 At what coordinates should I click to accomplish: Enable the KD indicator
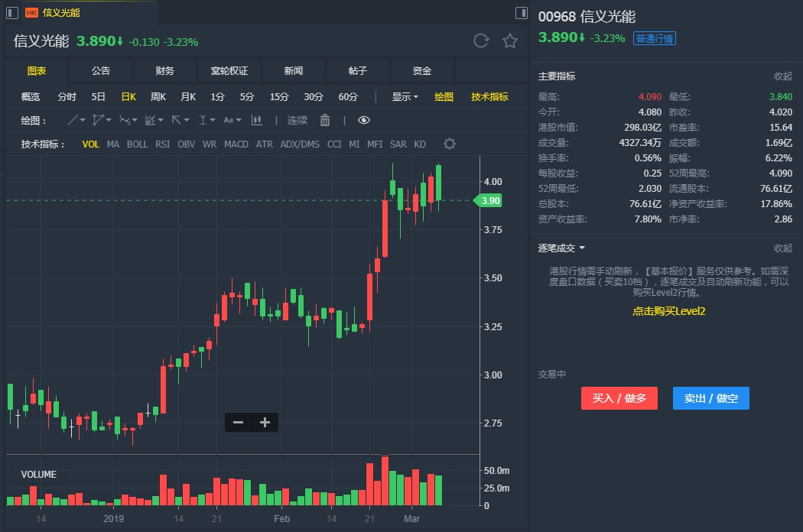(420, 144)
